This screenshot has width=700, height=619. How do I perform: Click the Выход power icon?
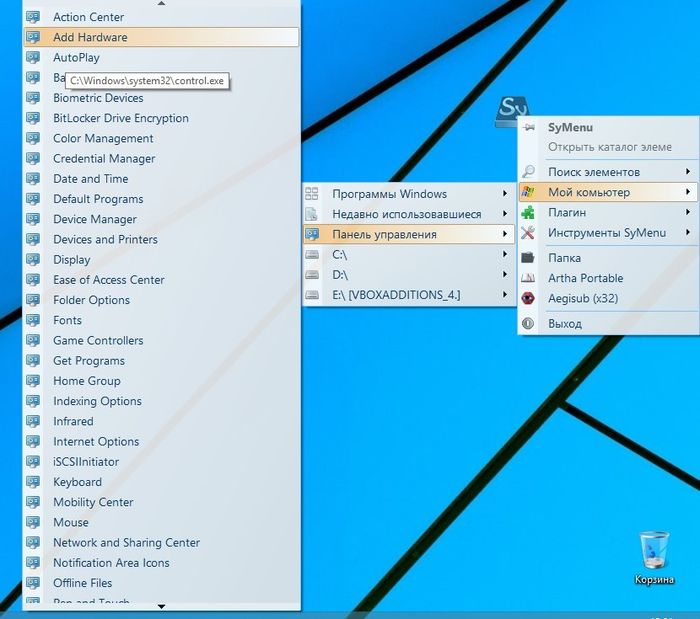point(529,324)
